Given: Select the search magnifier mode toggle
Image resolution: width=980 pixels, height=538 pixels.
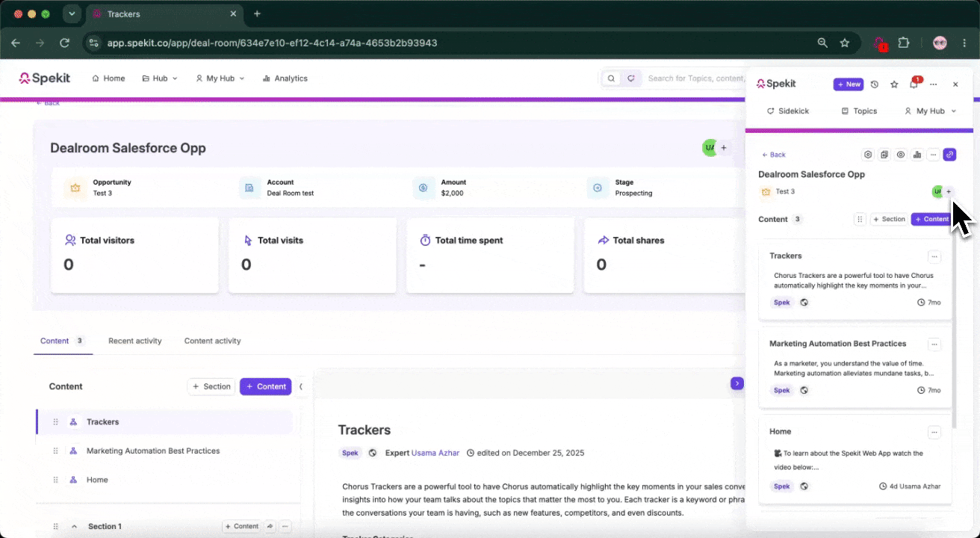Looking at the screenshot, I should tap(612, 78).
